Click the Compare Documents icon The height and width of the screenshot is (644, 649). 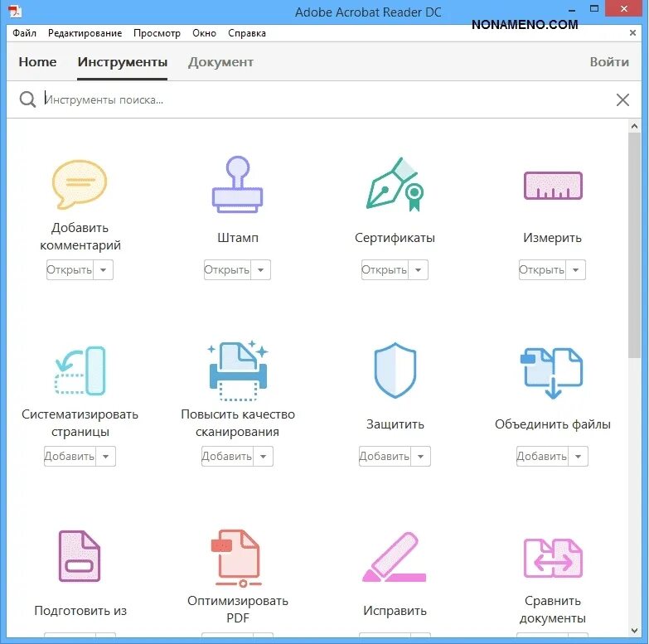(x=553, y=558)
